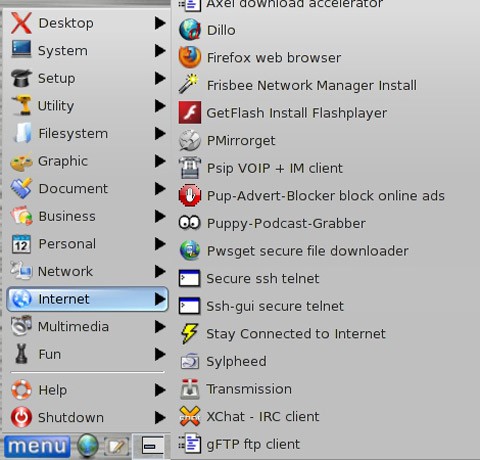Click the blue menu start button
The image size is (480, 460).
point(37,446)
